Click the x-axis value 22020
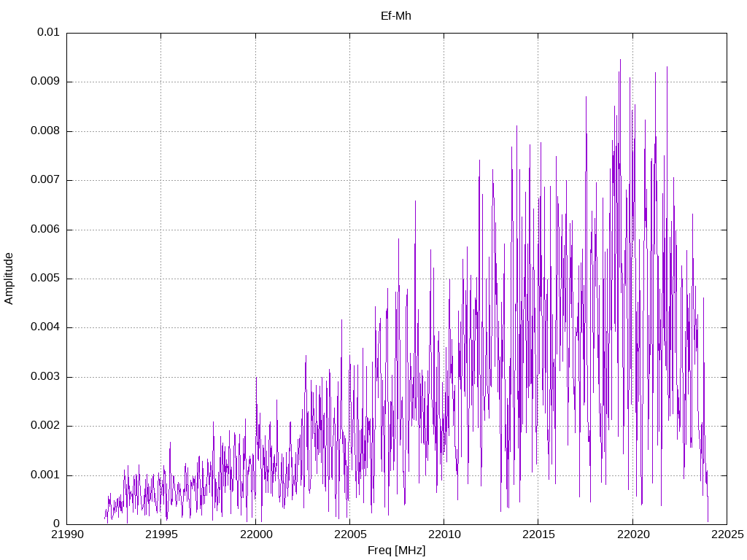 click(632, 534)
